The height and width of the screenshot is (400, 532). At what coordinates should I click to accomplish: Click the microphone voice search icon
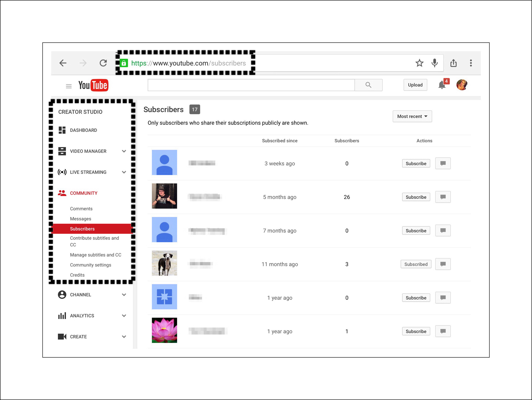click(x=435, y=63)
